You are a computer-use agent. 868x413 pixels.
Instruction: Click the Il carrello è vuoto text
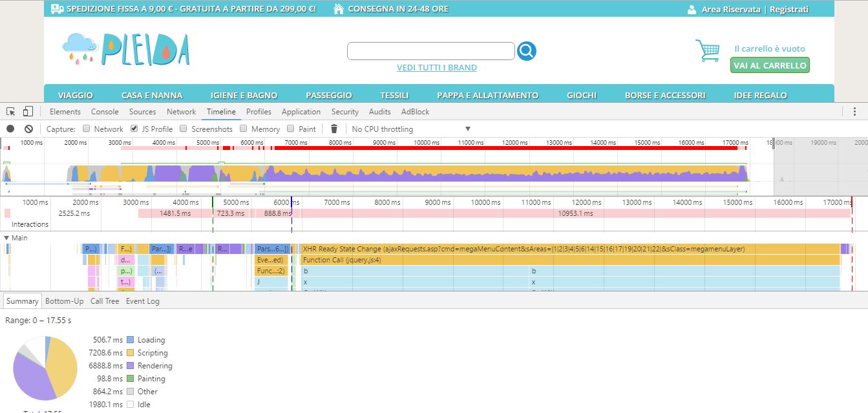point(770,48)
